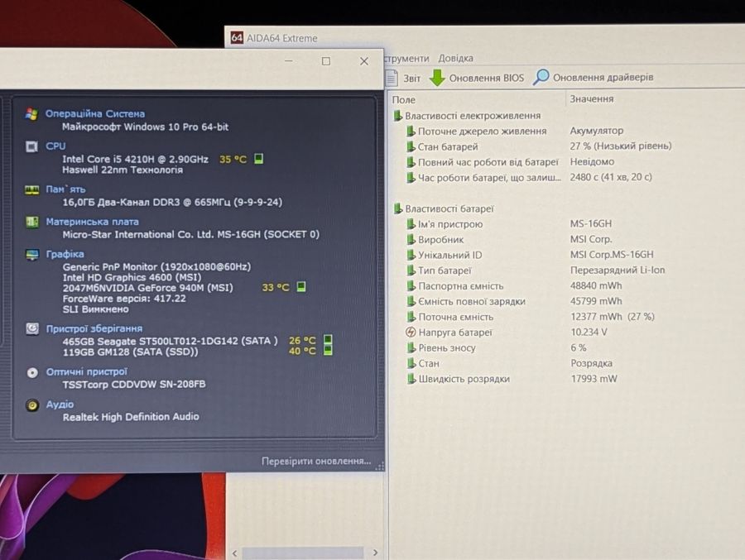The width and height of the screenshot is (745, 560).
Task: Open the partially hidden Інструменти menu
Action: click(406, 59)
